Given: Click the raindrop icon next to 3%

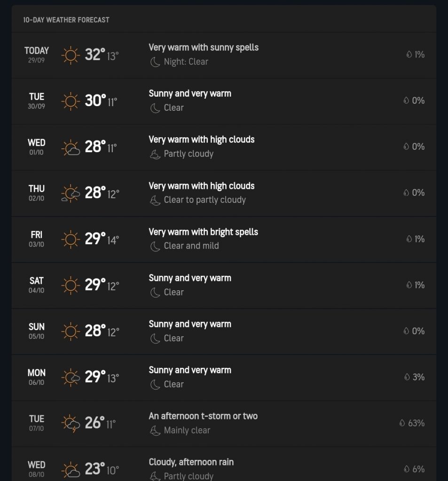Looking at the screenshot, I should click(x=407, y=377).
